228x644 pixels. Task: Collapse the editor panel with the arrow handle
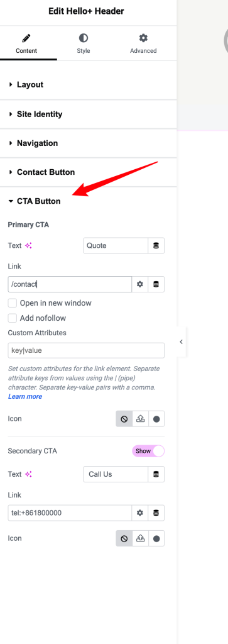182,341
